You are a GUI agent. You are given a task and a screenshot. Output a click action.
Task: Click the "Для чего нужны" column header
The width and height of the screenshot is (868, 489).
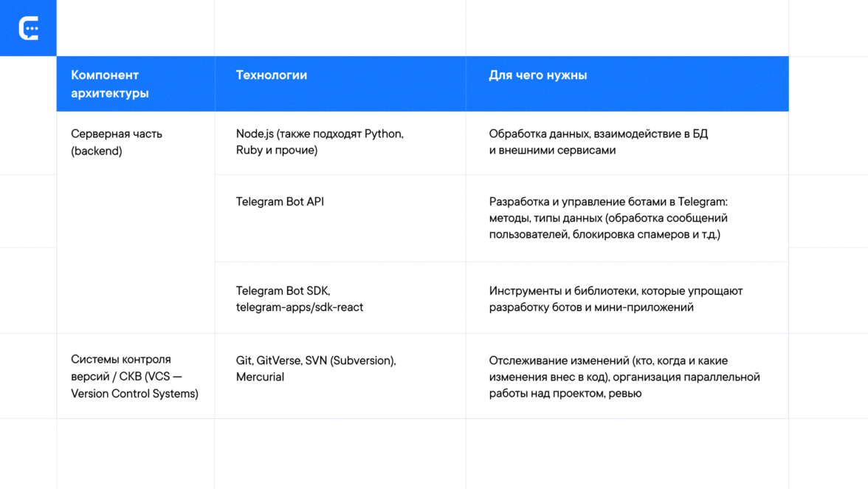pyautogui.click(x=537, y=75)
